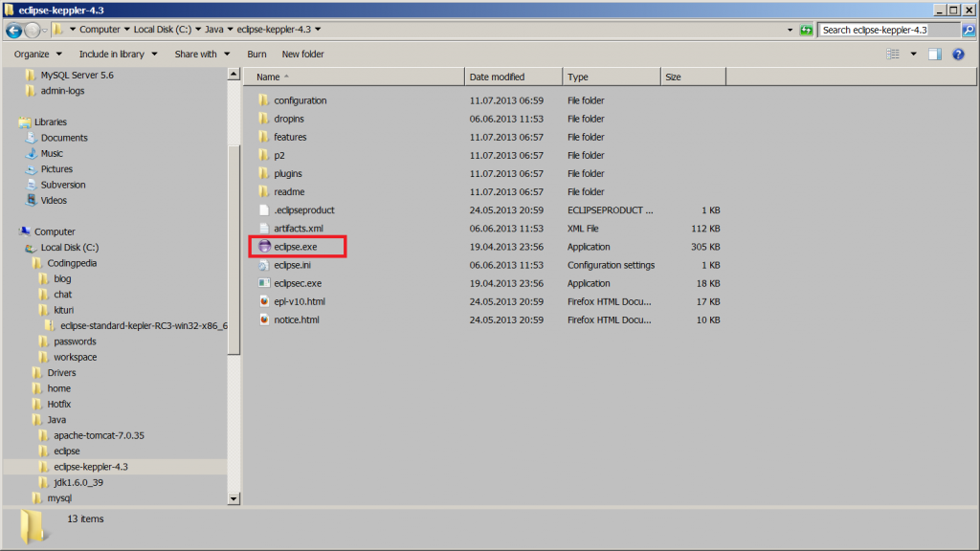Viewport: 980px width, 551px height.
Task: Click the refresh icon beside address bar
Action: pyautogui.click(x=806, y=30)
